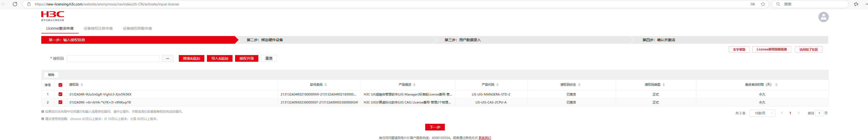The height and width of the screenshot is (140, 868).
Task: Open browser favorites list icon
Action: tap(856, 4)
